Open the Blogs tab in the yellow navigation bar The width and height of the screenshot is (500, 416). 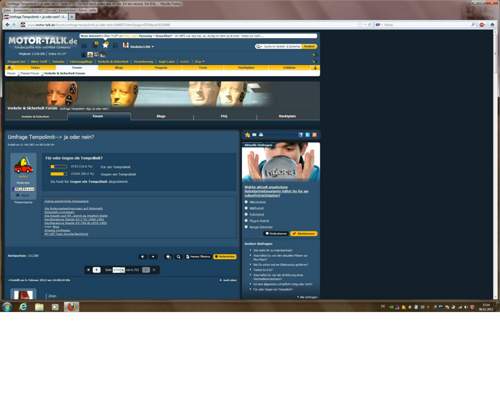tap(119, 68)
